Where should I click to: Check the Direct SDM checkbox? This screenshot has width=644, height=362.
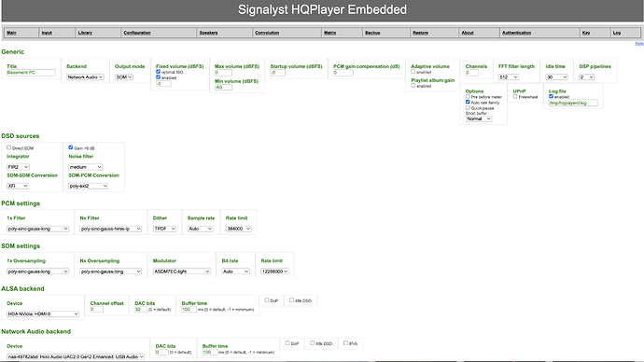click(9, 147)
